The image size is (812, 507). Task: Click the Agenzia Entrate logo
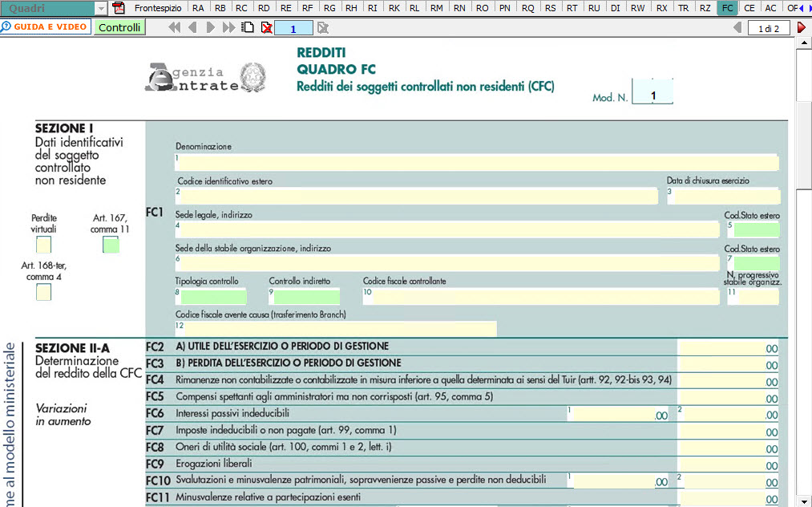(205, 78)
